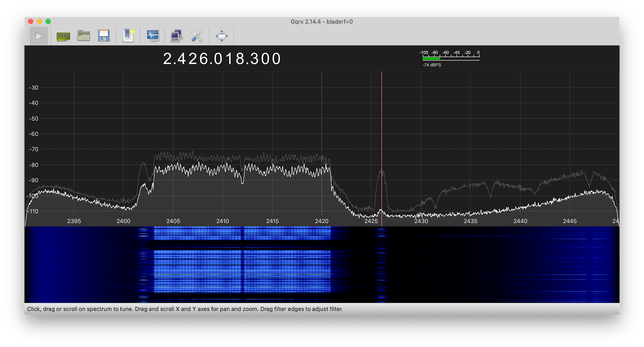Click the monitor with waveform icon
This screenshot has height=347, width=644.
pos(153,36)
